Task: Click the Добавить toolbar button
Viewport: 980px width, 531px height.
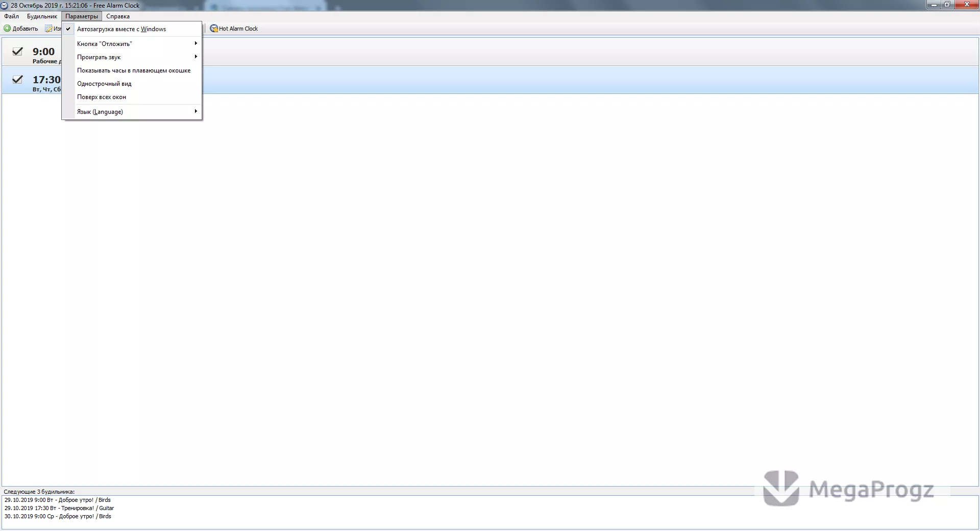Action: pyautogui.click(x=21, y=29)
